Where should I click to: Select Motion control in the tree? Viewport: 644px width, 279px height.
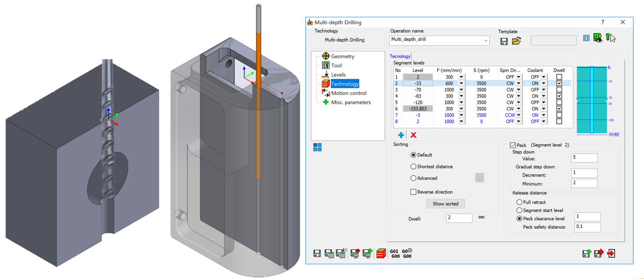(x=349, y=93)
